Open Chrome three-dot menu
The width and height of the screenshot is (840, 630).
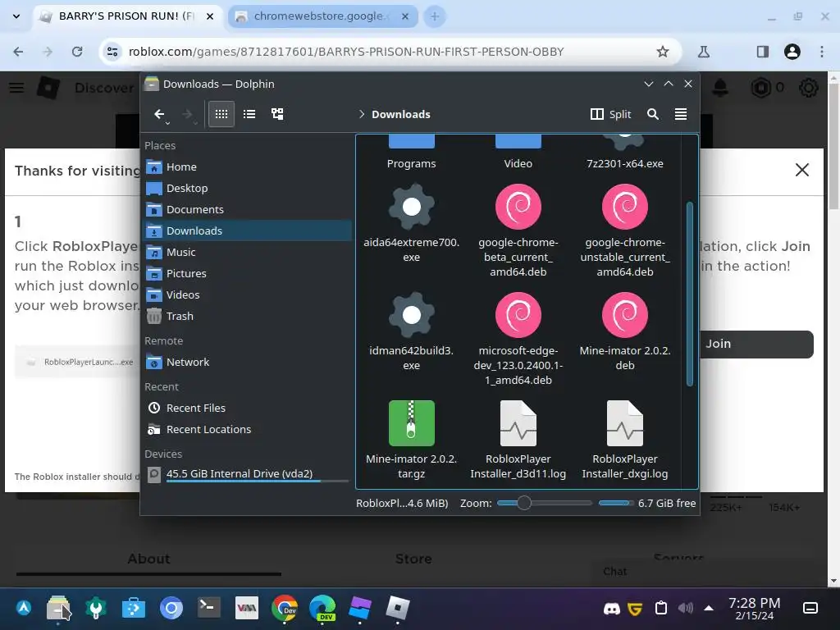pos(822,52)
